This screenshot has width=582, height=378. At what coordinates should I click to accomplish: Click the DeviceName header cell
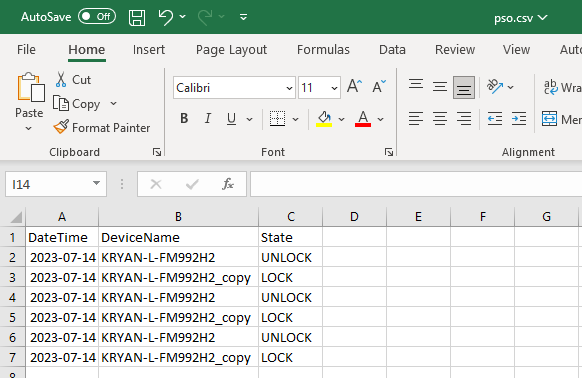[178, 237]
